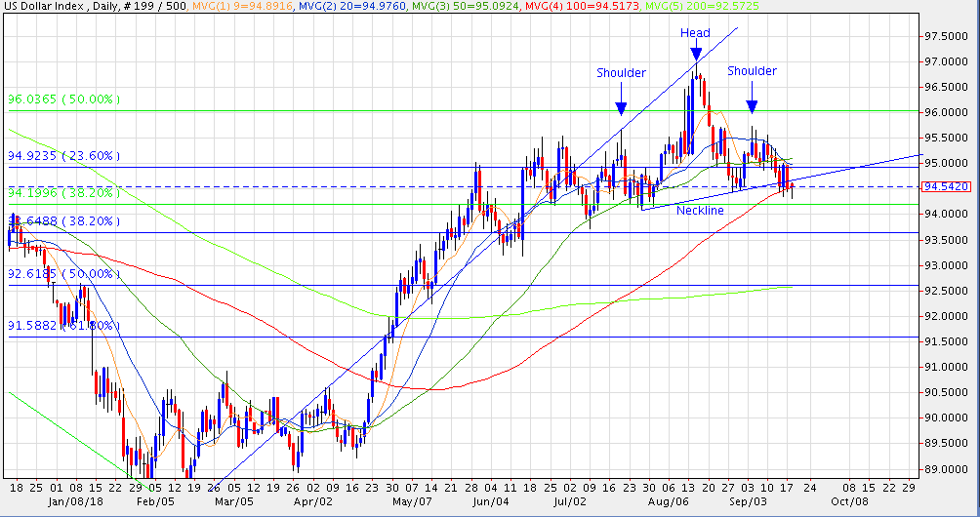980x517 pixels.
Task: Click the Jul/02 date axis label
Action: (569, 501)
